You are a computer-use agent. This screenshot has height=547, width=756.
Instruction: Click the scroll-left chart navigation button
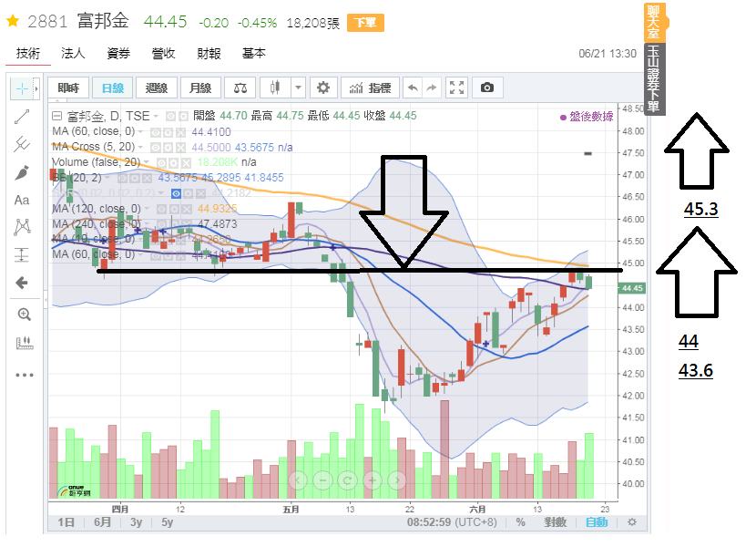pyautogui.click(x=298, y=480)
